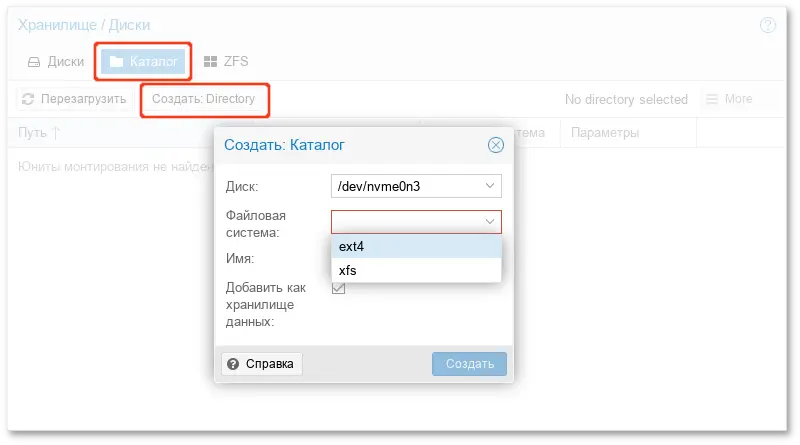Click the Диски tab drive icon
This screenshot has width=800, height=445.
34,62
